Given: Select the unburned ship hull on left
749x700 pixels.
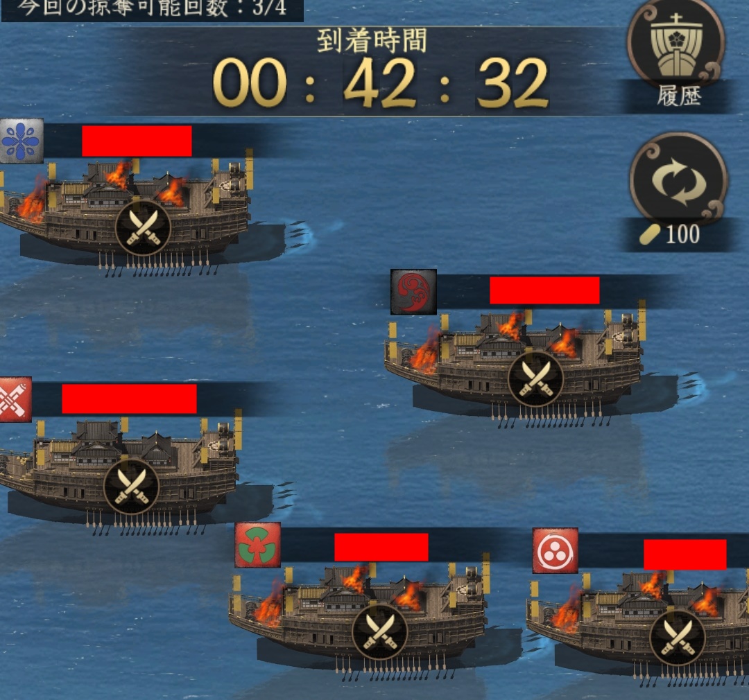Looking at the screenshot, I should [119, 473].
